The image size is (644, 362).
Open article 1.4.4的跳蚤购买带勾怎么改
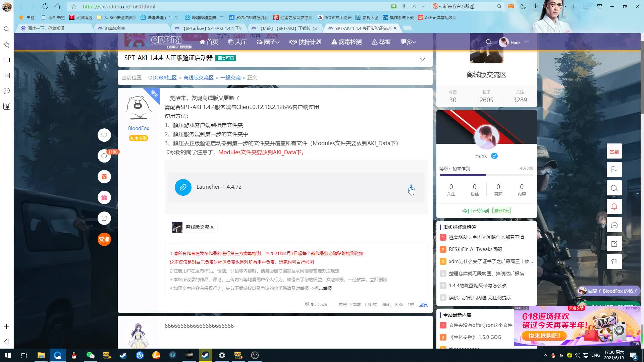tap(478, 286)
